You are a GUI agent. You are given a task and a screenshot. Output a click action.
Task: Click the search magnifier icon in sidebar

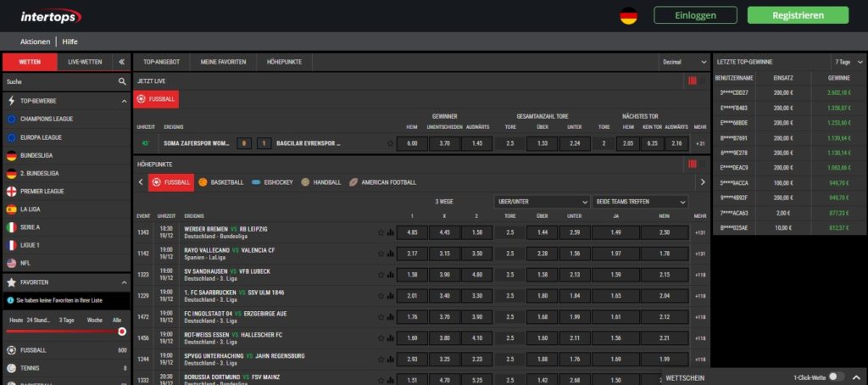[x=122, y=81]
